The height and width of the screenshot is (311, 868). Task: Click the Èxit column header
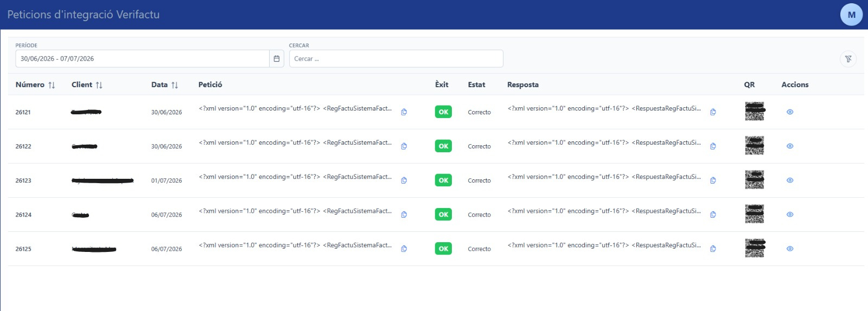click(x=442, y=85)
